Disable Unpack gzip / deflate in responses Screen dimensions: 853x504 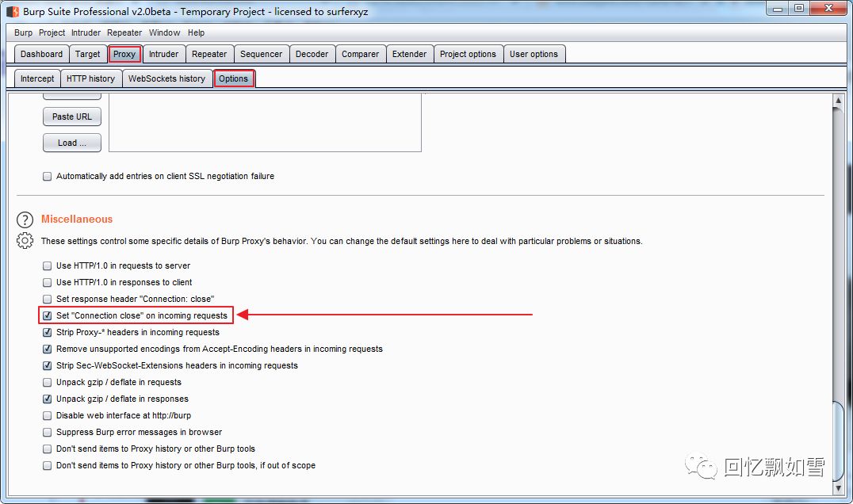(x=48, y=399)
